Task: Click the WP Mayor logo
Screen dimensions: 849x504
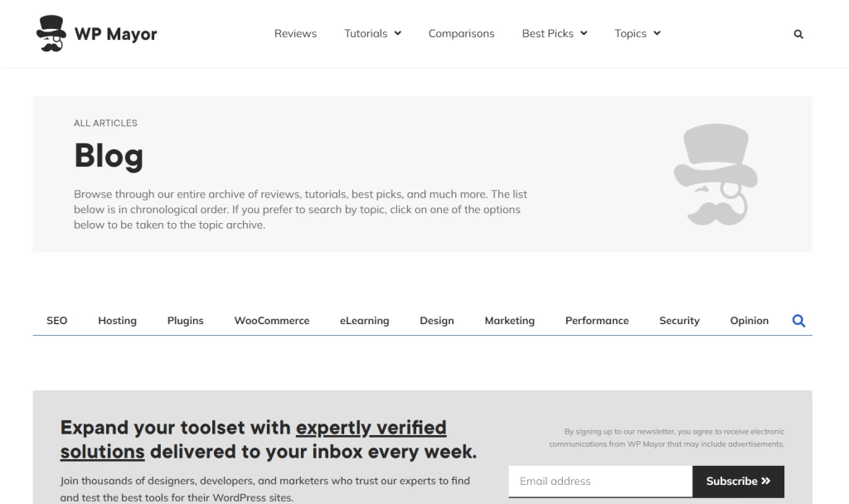Action: click(x=95, y=33)
